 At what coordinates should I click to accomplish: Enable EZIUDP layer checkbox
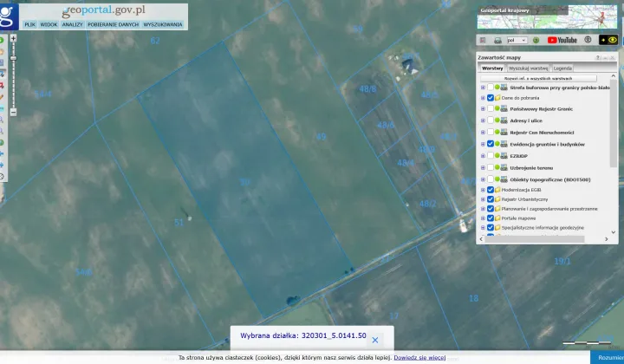click(x=491, y=155)
